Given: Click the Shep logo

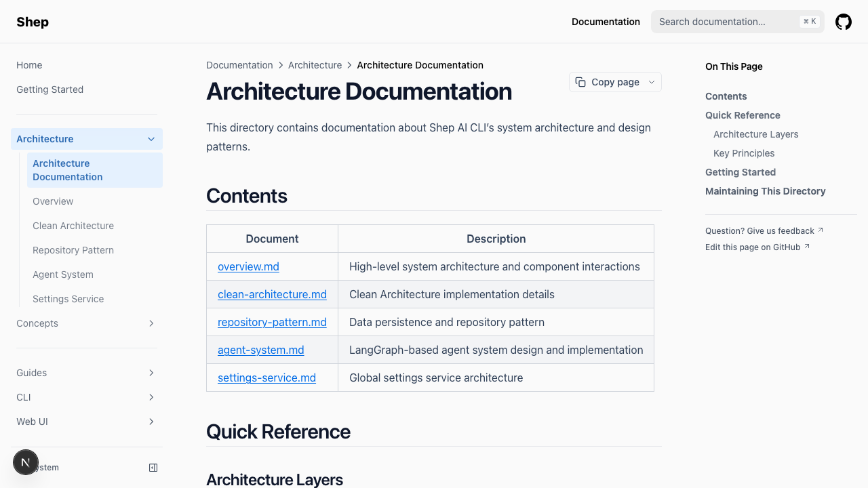Looking at the screenshot, I should click(x=33, y=22).
